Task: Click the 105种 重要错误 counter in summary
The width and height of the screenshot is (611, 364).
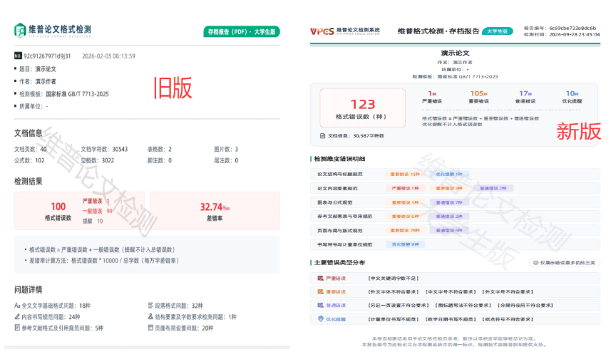Action: (478, 97)
